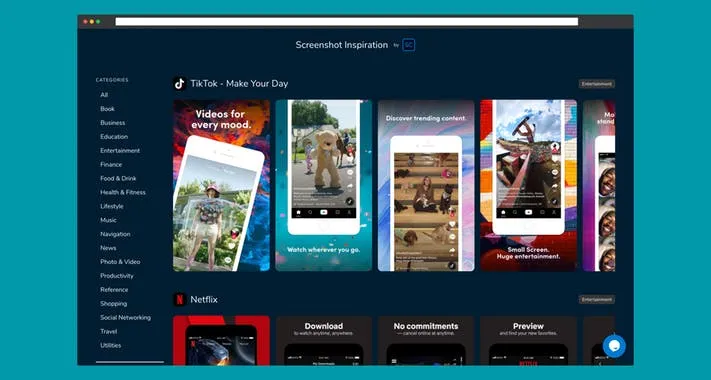Open the Health & Fitness category
The width and height of the screenshot is (711, 380).
coord(123,192)
